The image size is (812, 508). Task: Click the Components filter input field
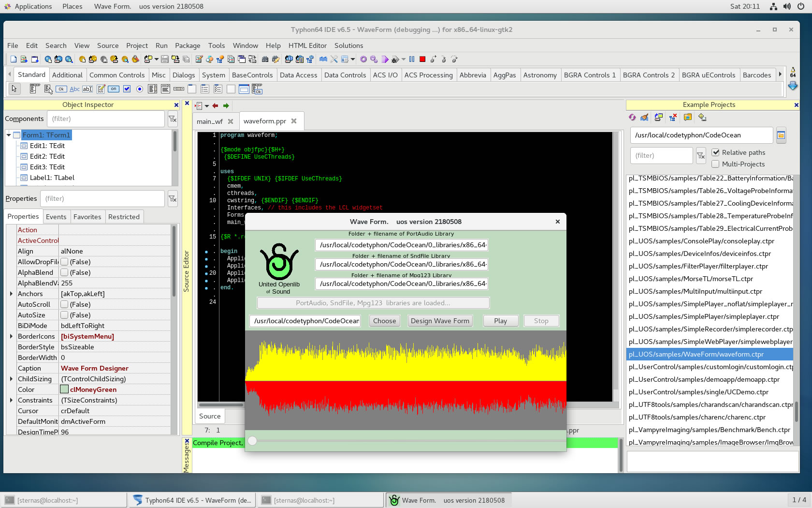(106, 119)
